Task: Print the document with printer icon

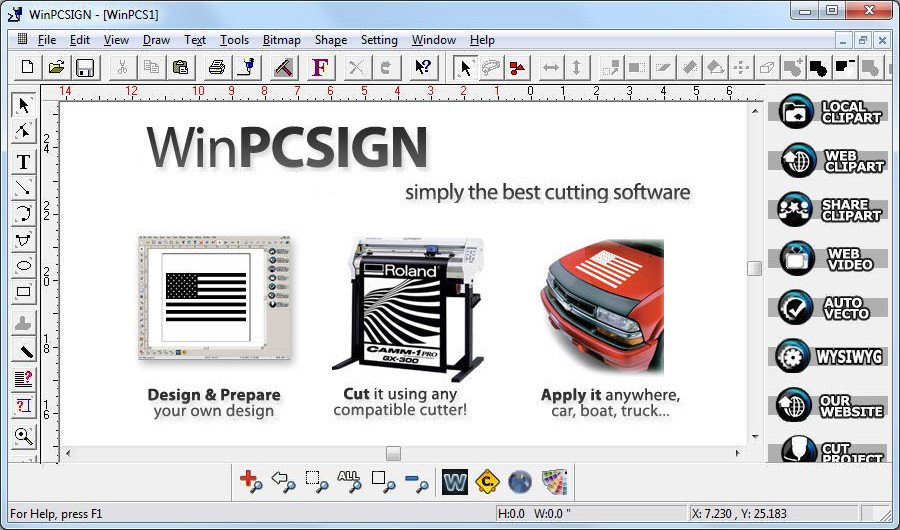Action: tap(217, 67)
